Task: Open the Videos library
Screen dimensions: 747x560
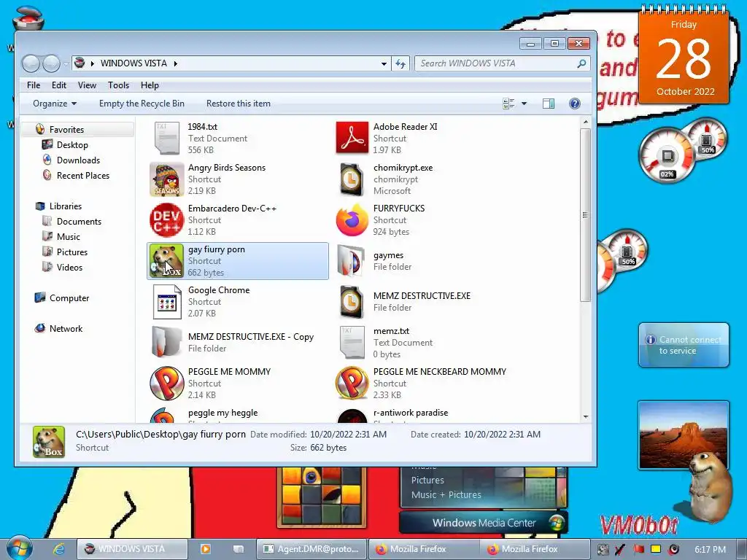Action: 69,267
